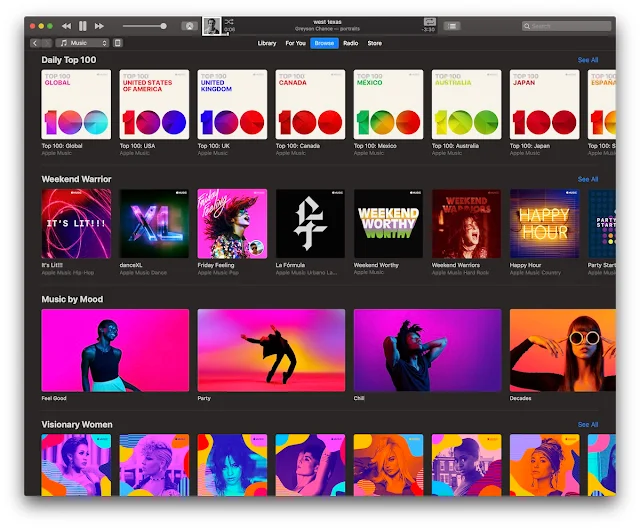
Task: Go forward with the right chevron
Action: click(x=47, y=43)
